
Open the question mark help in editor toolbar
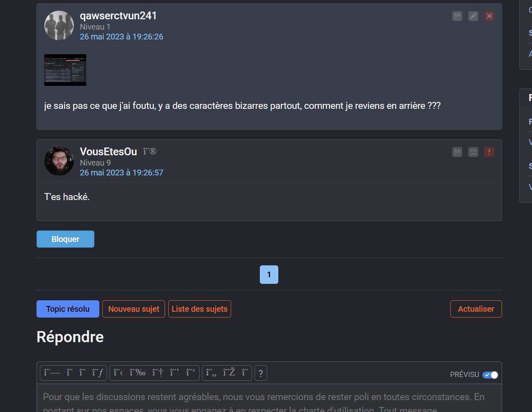click(x=261, y=373)
